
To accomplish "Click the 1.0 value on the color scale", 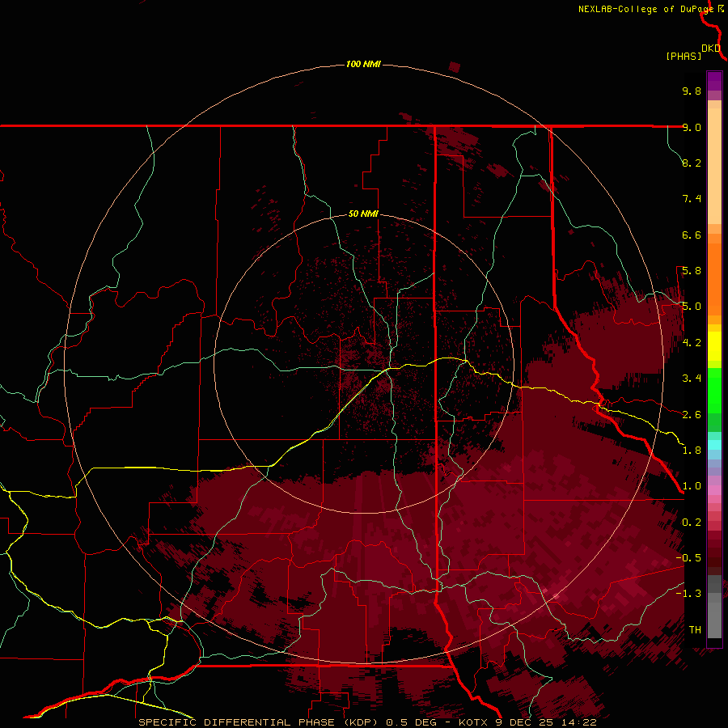I will [x=692, y=486].
